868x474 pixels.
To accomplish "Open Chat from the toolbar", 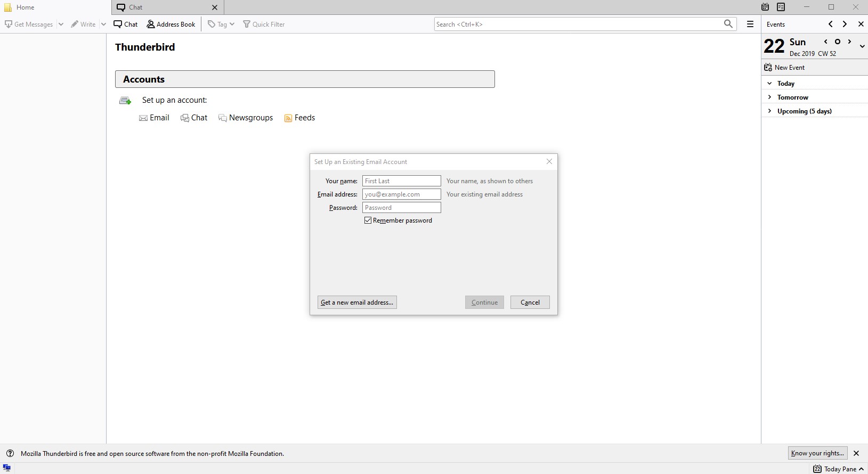I will pyautogui.click(x=126, y=24).
